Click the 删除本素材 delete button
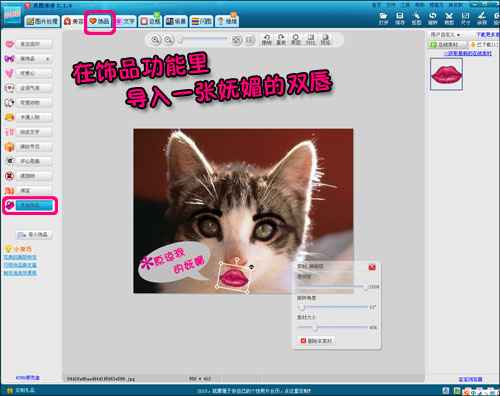The width and height of the screenshot is (500, 396). click(316, 341)
